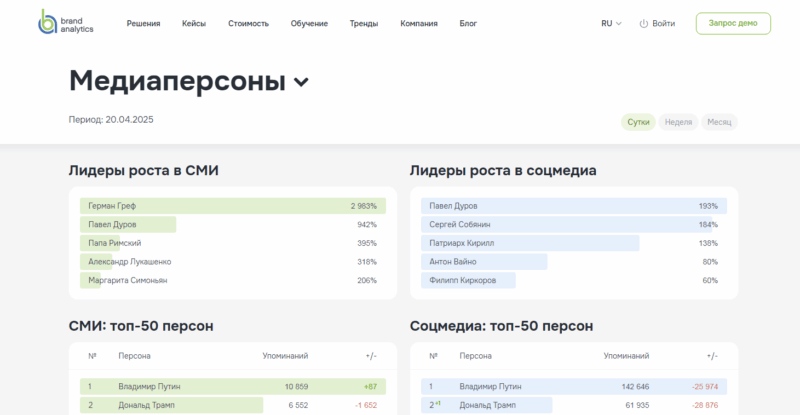This screenshot has width=800, height=415.
Task: Click the Папа Римский row
Action: [233, 243]
